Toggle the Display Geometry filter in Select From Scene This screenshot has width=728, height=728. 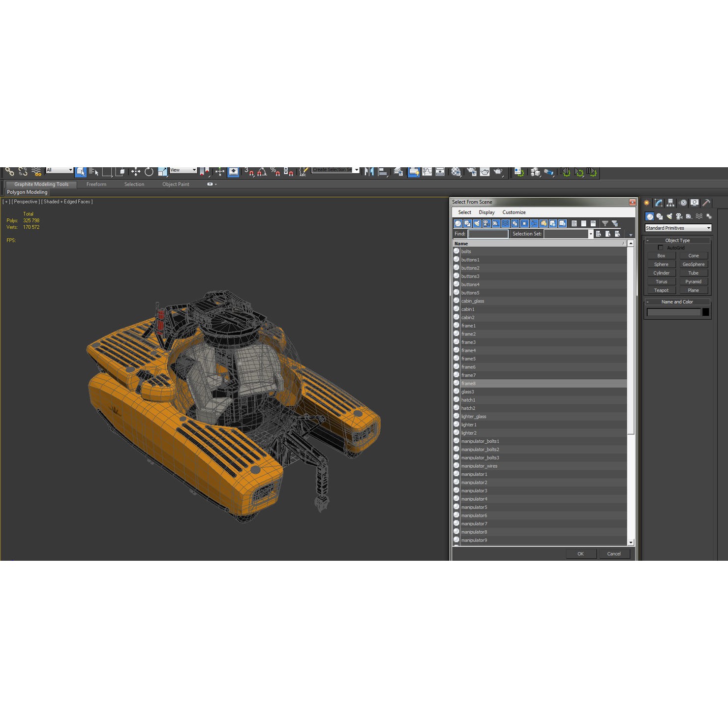[457, 223]
